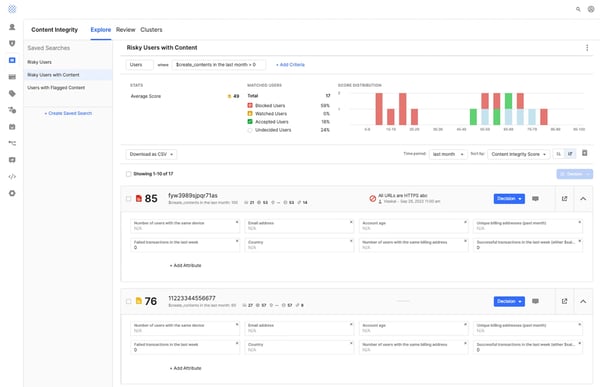Open the workflow branch icon in the sidebar

12,143
